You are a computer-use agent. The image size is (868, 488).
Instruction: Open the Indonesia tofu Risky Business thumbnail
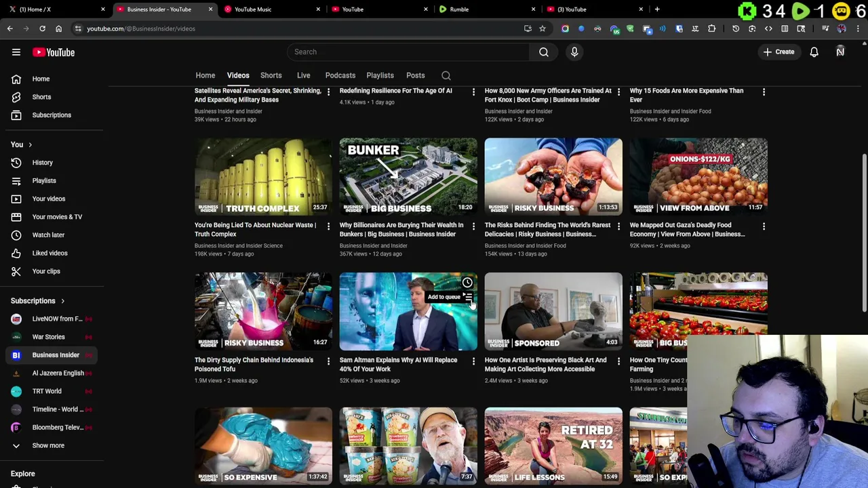coord(263,312)
